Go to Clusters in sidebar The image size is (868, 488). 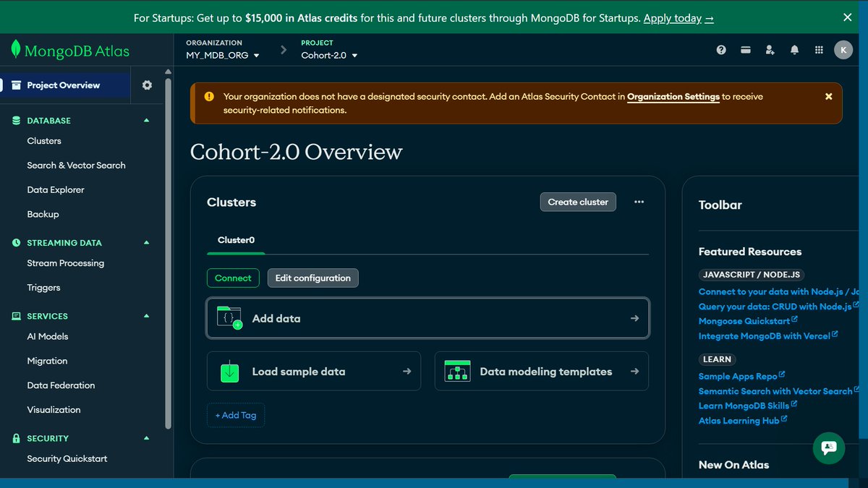44,141
